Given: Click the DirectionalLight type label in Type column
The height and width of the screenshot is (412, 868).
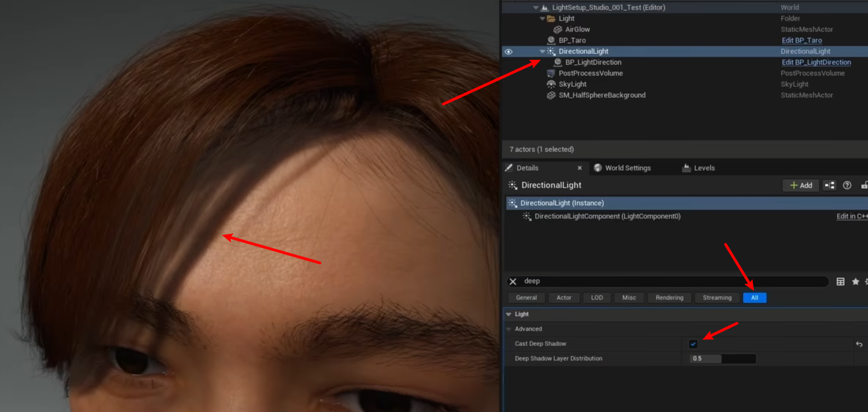Looking at the screenshot, I should [805, 51].
